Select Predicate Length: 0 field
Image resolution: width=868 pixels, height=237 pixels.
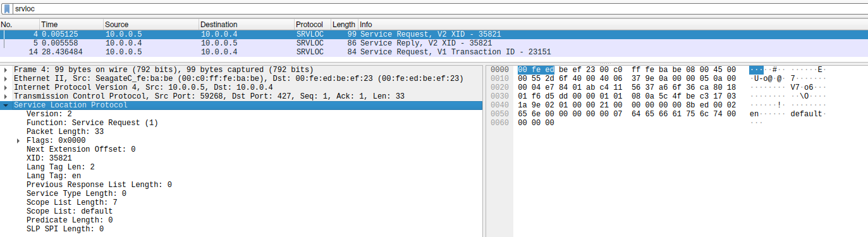pos(70,220)
